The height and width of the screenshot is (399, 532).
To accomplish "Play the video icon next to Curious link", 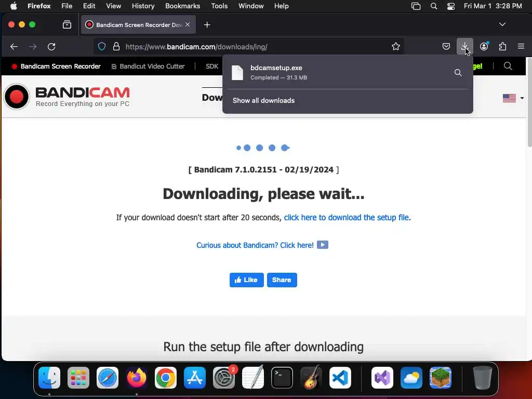I will (x=323, y=245).
